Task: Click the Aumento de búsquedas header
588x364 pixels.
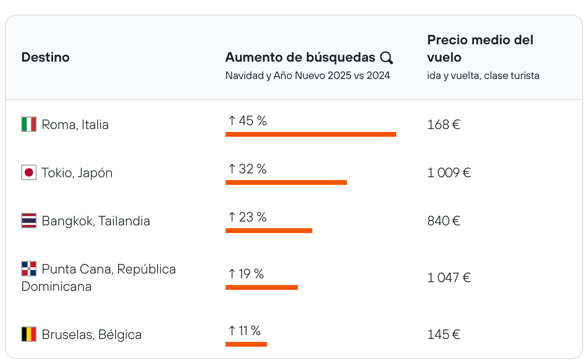Action: pos(300,57)
